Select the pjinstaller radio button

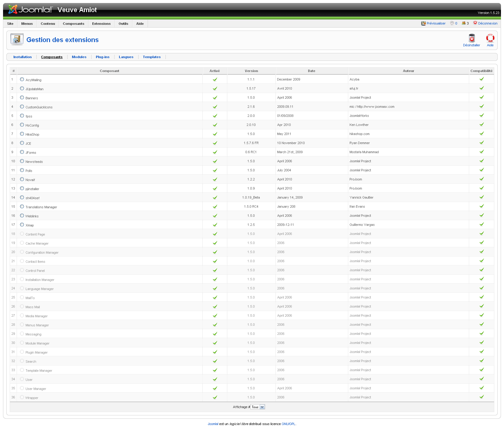point(22,188)
